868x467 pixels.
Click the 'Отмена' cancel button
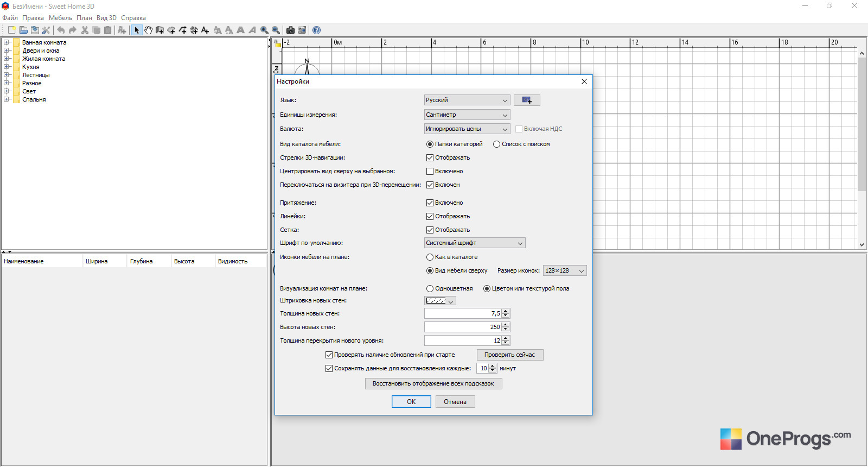(x=455, y=402)
